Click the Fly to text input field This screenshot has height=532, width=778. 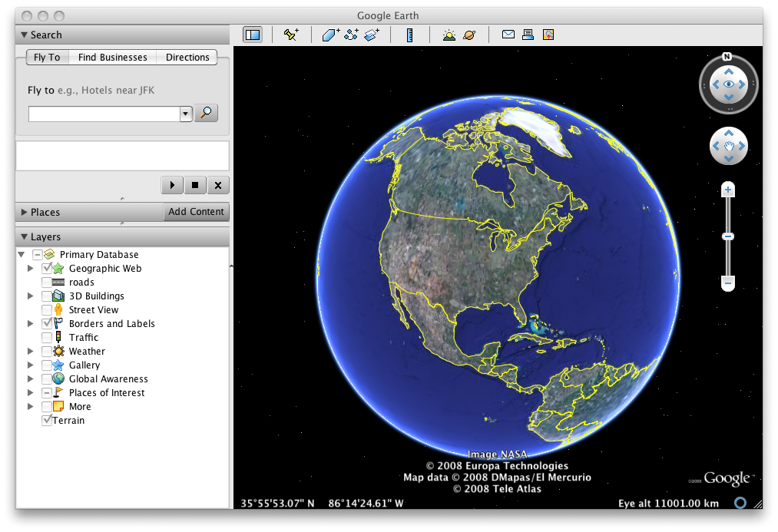(x=104, y=114)
